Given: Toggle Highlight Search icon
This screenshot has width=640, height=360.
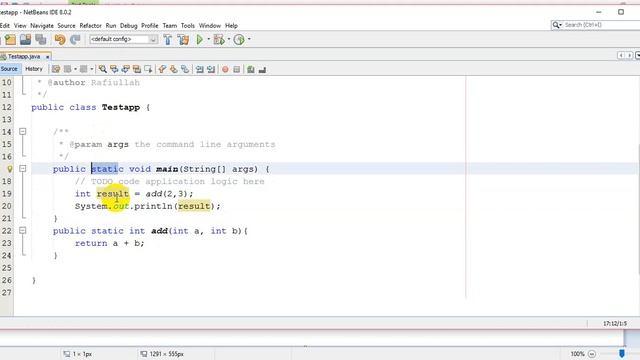Looking at the screenshot, I should (137, 69).
